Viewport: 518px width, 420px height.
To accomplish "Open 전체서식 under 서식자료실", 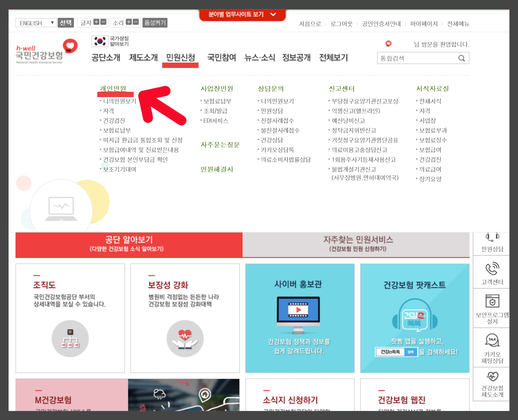I will [x=430, y=101].
